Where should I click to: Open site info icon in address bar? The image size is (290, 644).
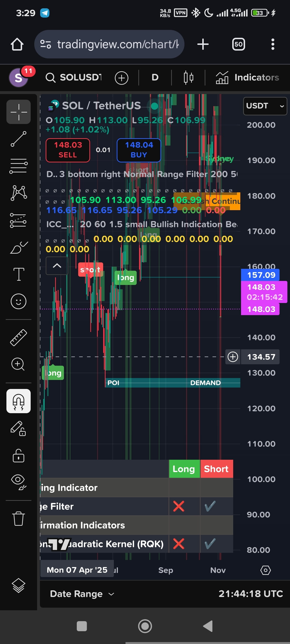(46, 44)
